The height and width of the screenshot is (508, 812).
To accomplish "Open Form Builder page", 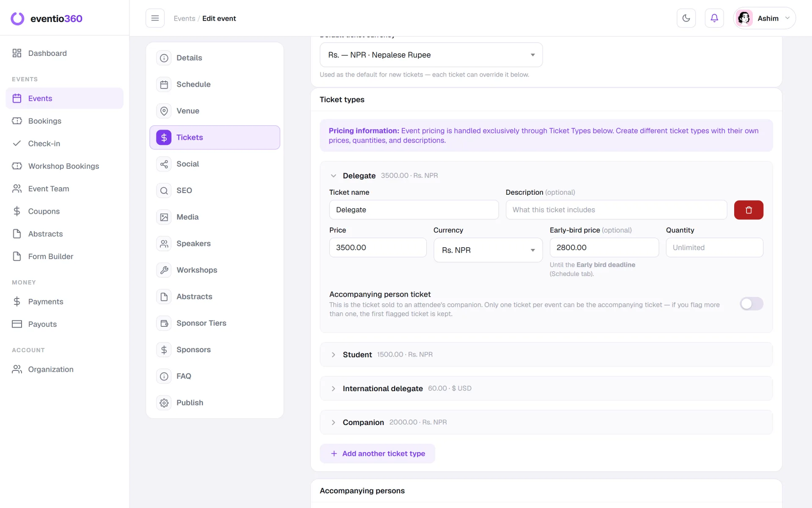I will [64, 257].
